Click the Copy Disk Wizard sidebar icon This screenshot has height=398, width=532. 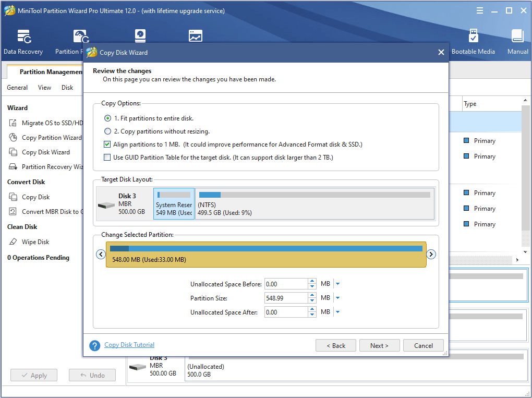(x=13, y=152)
